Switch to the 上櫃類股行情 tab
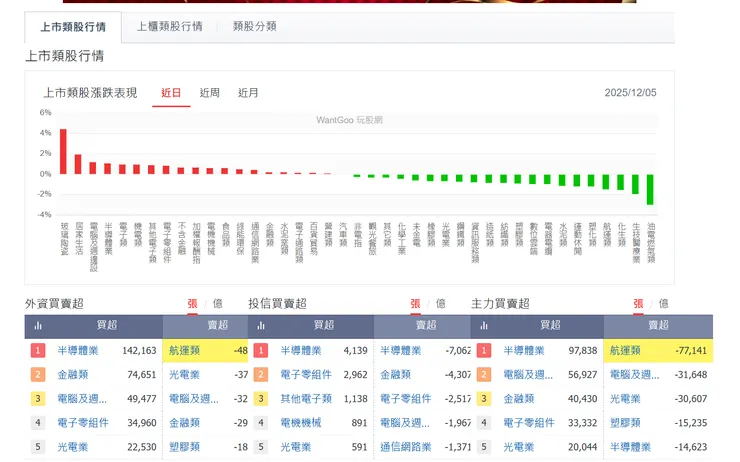The height and width of the screenshot is (462, 740). click(169, 26)
